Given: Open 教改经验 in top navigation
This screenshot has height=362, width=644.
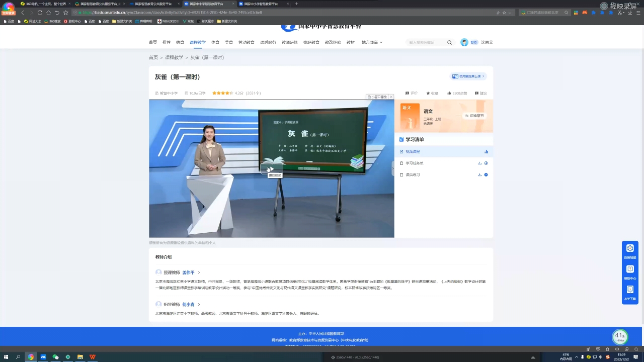Looking at the screenshot, I should pos(333,43).
